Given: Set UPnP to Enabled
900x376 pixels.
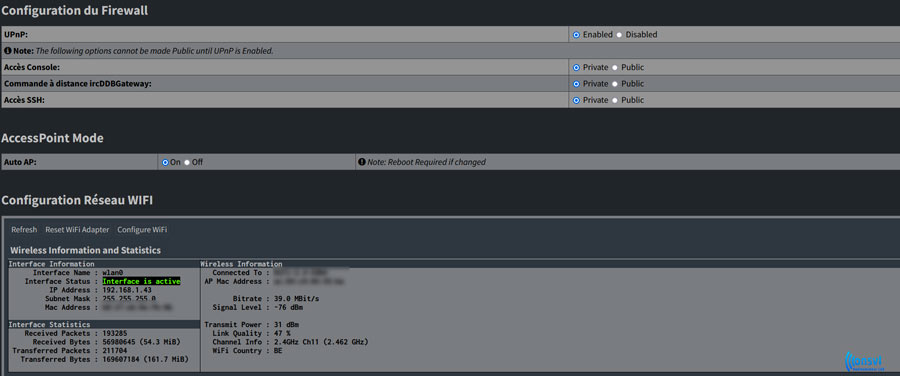Looking at the screenshot, I should pyautogui.click(x=576, y=34).
